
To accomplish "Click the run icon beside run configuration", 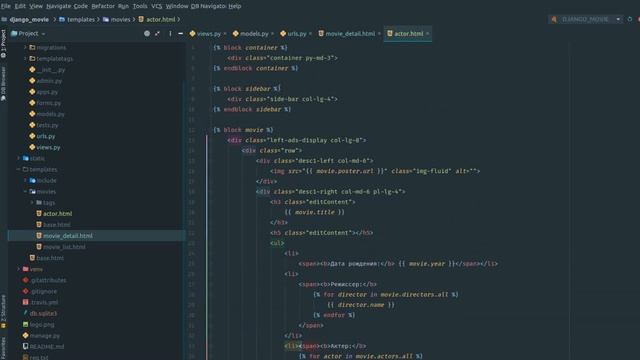I will 630,19.
